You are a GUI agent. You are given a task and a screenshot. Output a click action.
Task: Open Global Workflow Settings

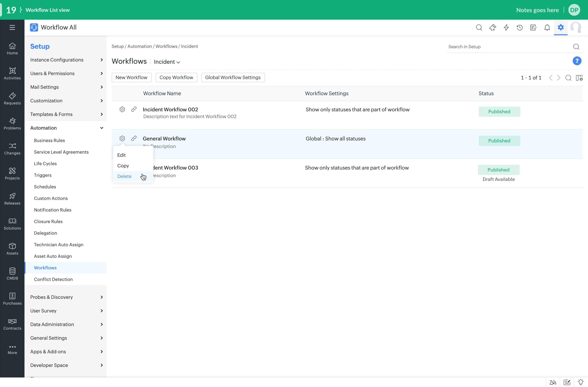(x=232, y=77)
